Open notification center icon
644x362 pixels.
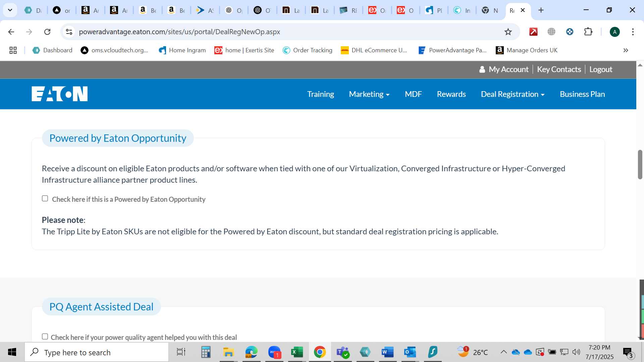tap(628, 352)
